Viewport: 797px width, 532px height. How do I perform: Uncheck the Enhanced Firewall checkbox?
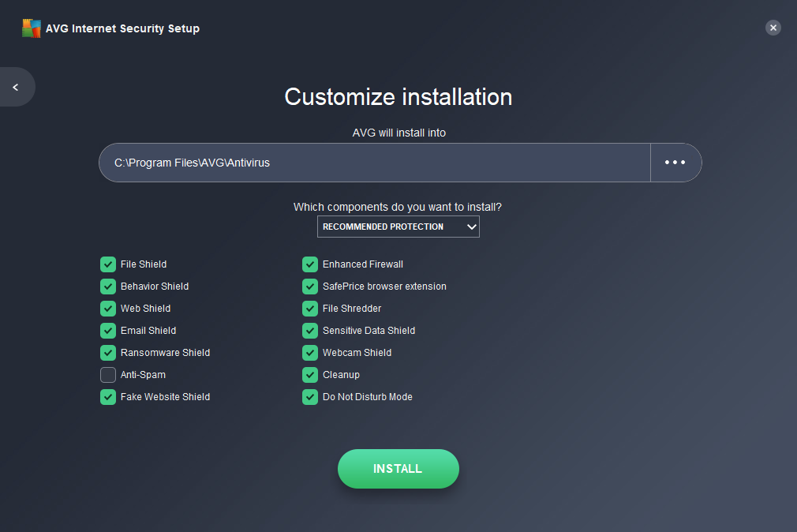310,264
